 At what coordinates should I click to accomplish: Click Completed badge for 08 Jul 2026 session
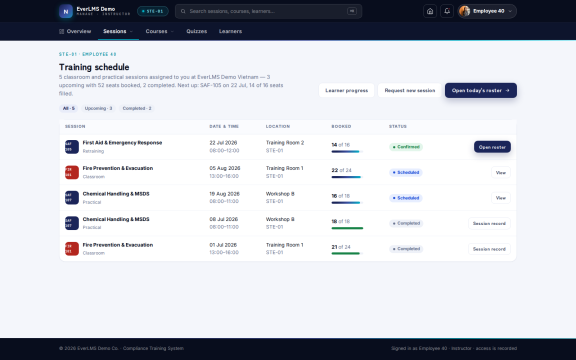406,223
